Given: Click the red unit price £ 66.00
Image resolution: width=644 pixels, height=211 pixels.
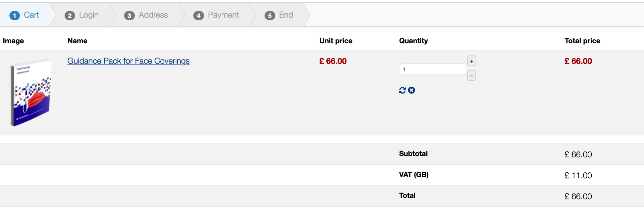Looking at the screenshot, I should pos(333,61).
